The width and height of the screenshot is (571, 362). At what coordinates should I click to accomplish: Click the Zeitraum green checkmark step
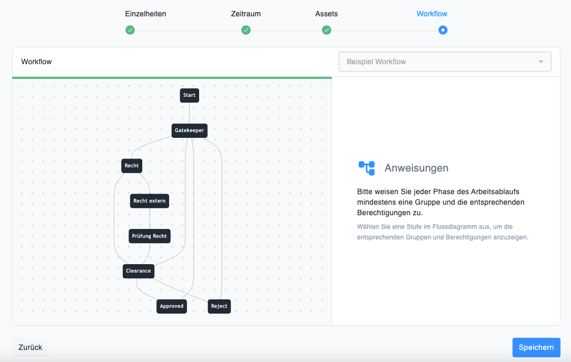point(246,30)
